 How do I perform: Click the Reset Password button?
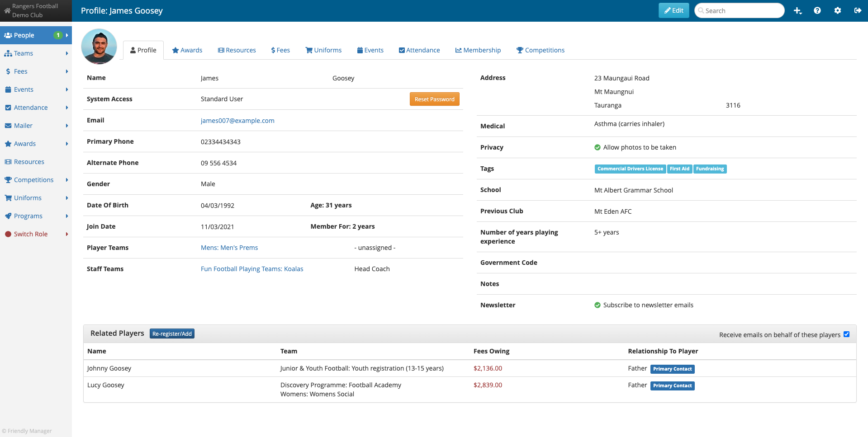point(434,99)
